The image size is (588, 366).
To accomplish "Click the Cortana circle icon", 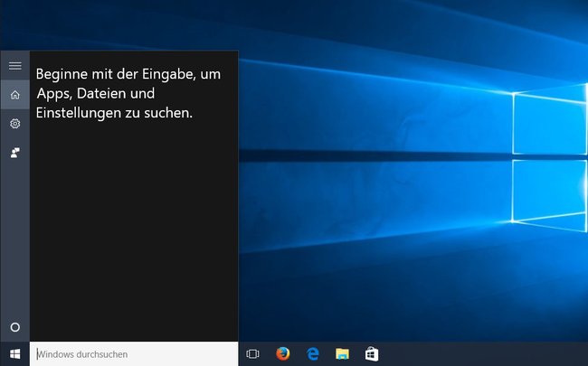I will 15,327.
